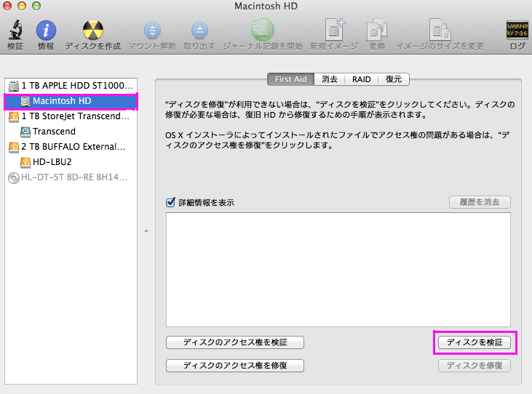Select the Transcend volume
The width and height of the screenshot is (532, 394).
(71, 132)
